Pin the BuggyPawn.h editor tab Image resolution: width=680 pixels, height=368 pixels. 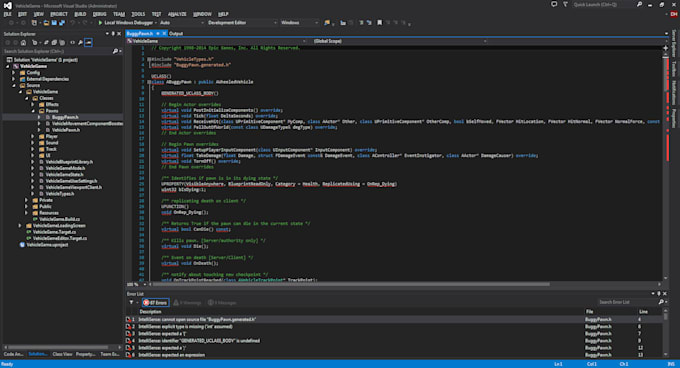pyautogui.click(x=158, y=33)
